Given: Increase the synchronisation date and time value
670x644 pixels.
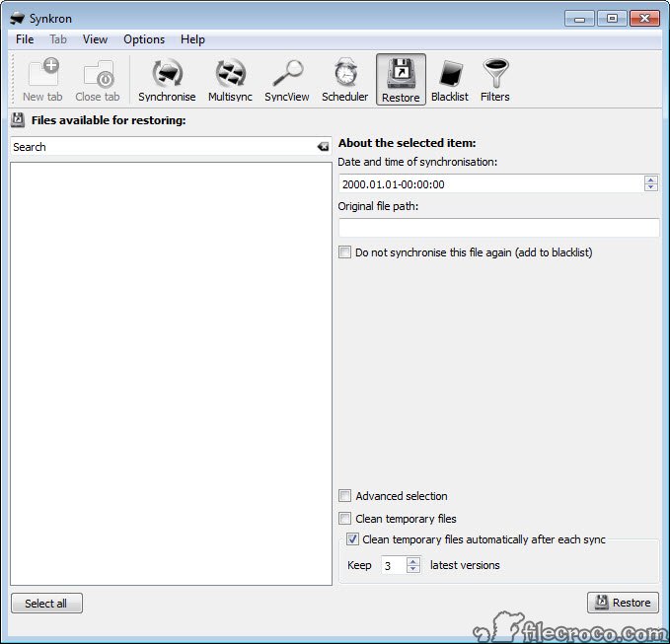Looking at the screenshot, I should [x=651, y=179].
